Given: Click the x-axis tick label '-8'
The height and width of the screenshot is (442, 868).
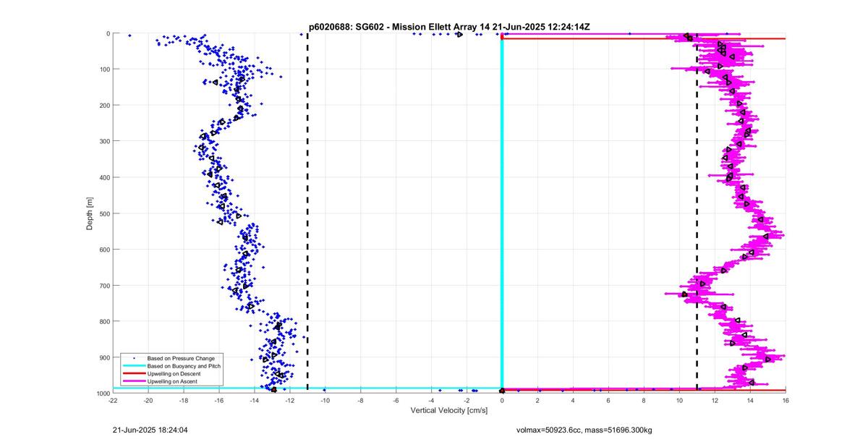Looking at the screenshot, I should [360, 400].
